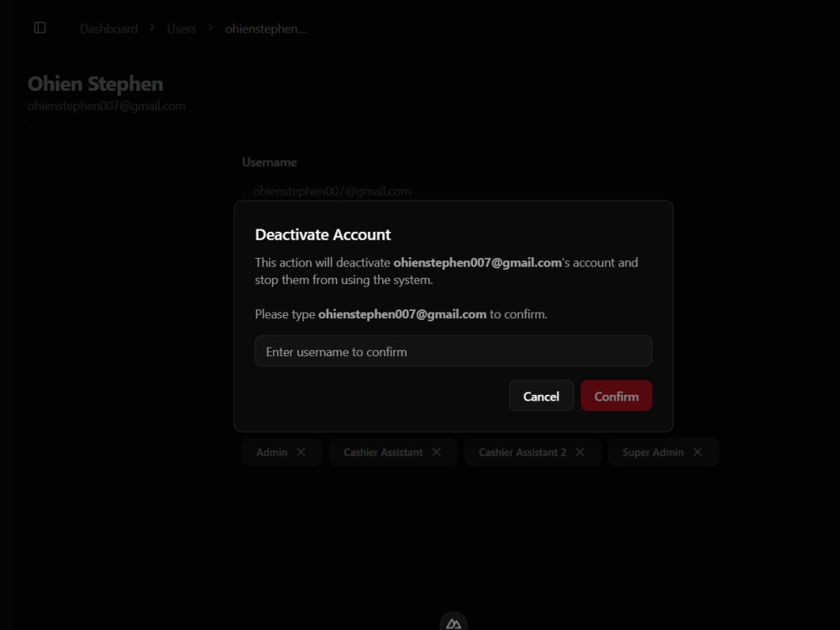The width and height of the screenshot is (840, 630).
Task: Select the ohienstephen... breadcrumb item
Action: tap(265, 29)
